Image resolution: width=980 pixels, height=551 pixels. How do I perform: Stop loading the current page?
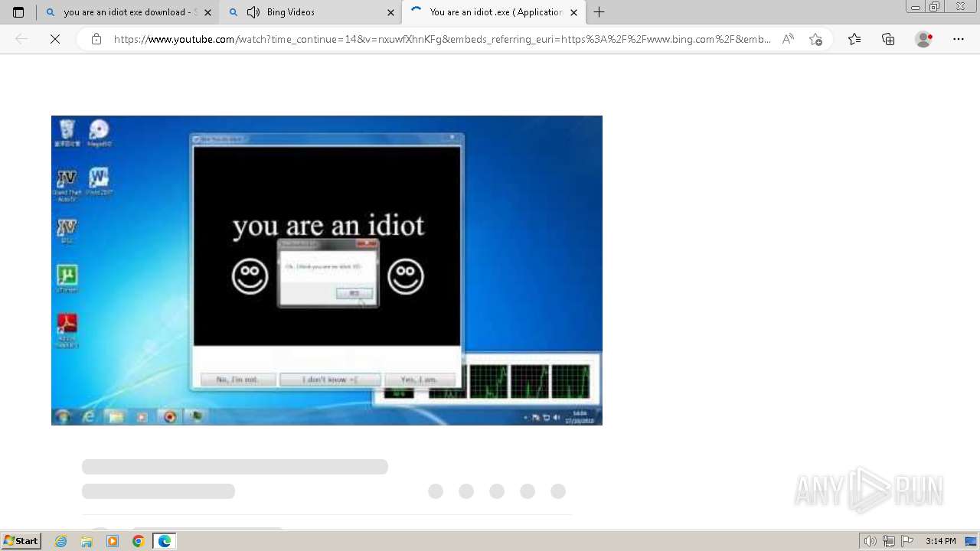[55, 39]
